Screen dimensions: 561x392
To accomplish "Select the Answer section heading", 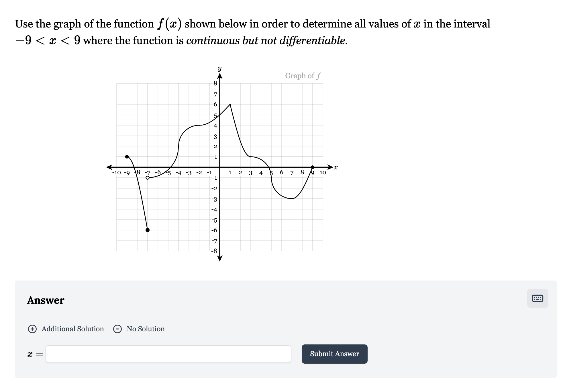I will pos(46,300).
